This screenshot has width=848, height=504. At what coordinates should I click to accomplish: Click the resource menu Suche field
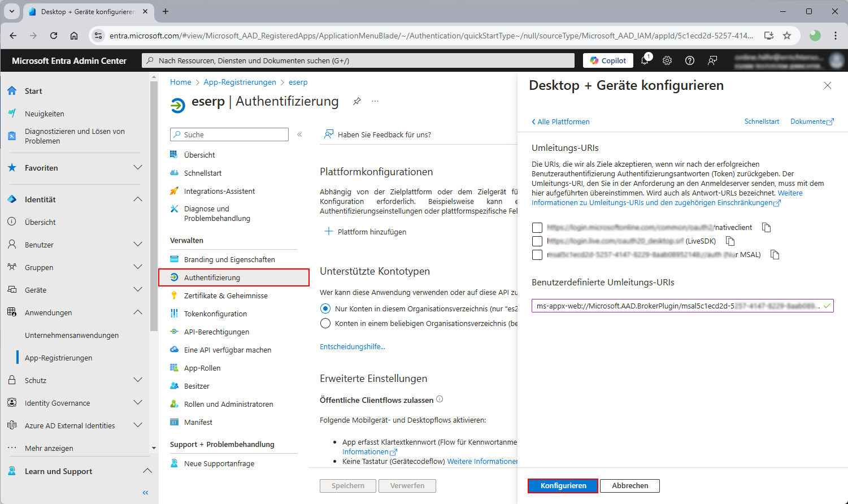229,134
